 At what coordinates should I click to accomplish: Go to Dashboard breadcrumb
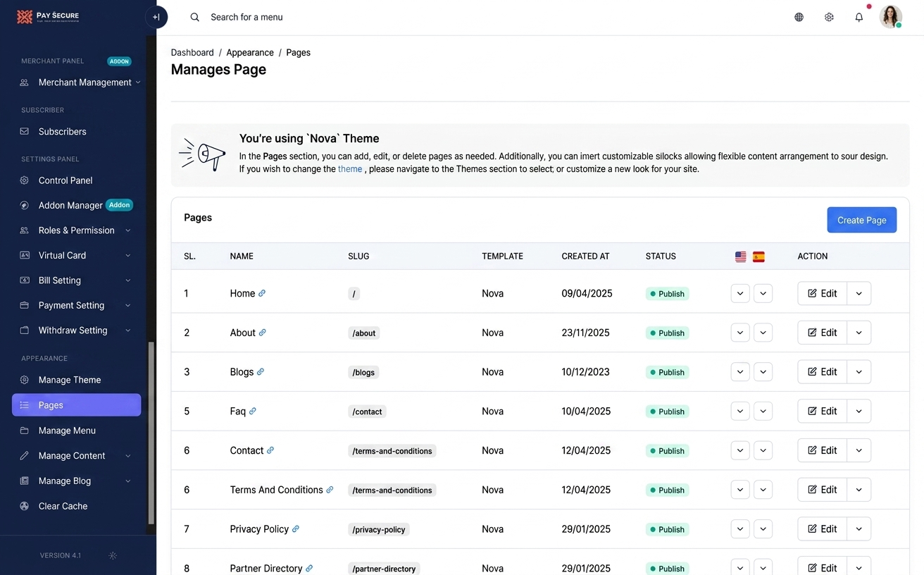[x=192, y=53]
